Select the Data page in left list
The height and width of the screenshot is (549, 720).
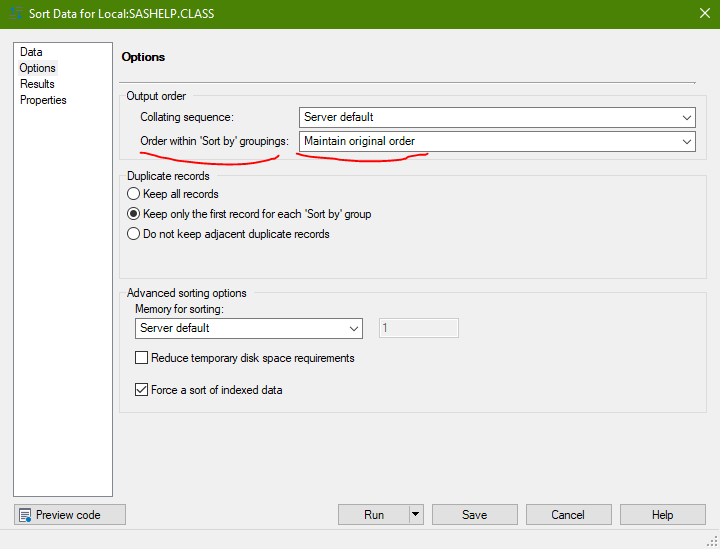(31, 52)
